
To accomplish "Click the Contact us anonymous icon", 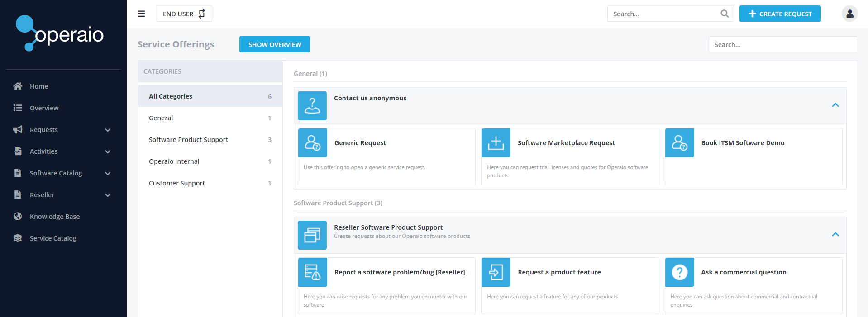I will tap(312, 106).
